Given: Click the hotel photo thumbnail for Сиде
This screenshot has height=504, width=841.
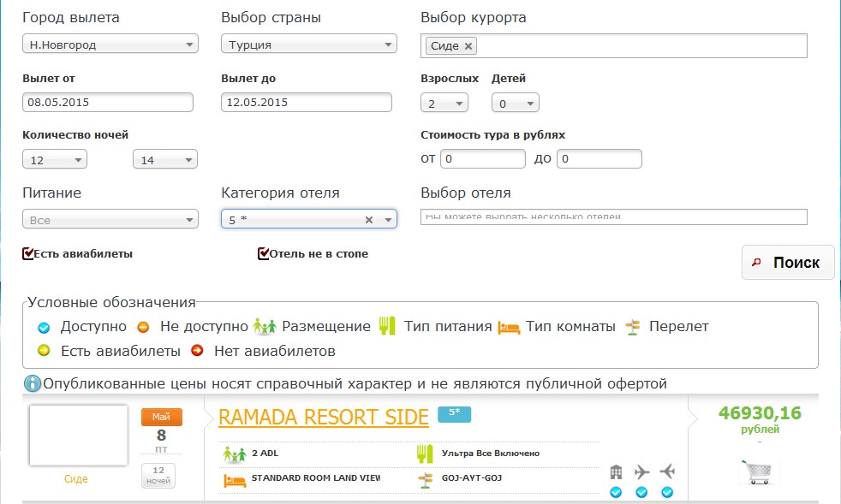Looking at the screenshot, I should click(x=78, y=435).
